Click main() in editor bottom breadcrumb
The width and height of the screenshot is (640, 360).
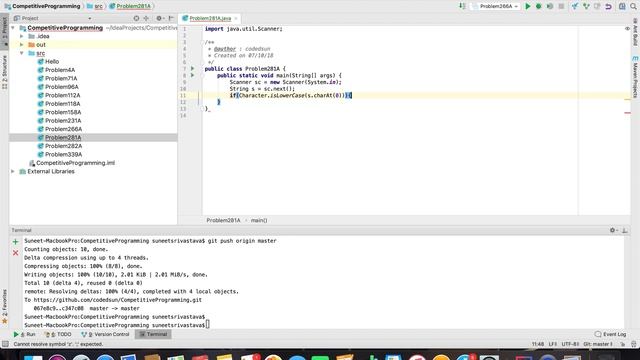pos(259,220)
